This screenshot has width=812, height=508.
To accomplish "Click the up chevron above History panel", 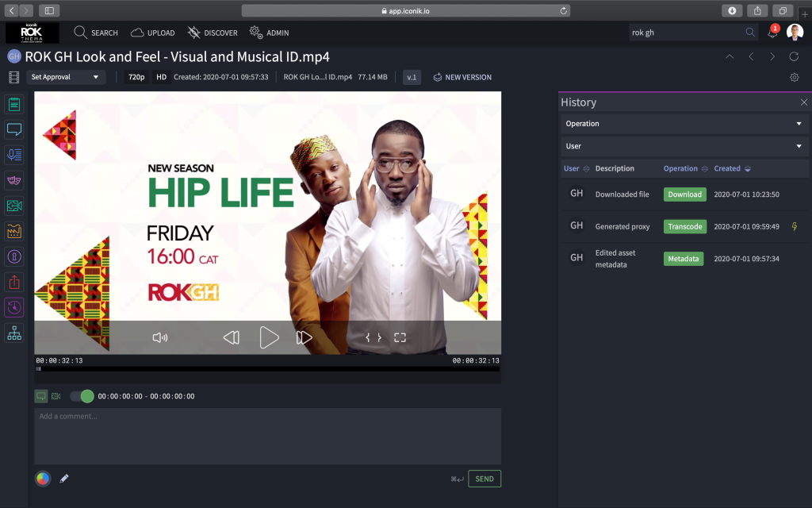I will [x=730, y=56].
